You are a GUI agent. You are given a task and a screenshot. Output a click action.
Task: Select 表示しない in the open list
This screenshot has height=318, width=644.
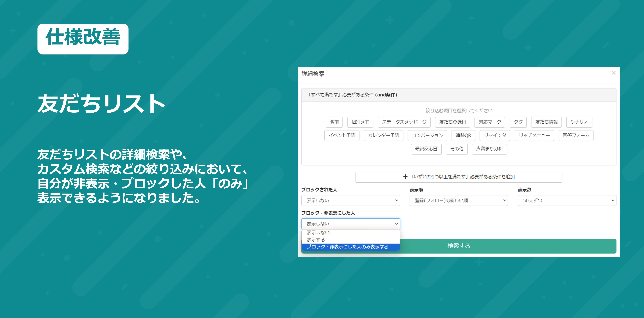pyautogui.click(x=351, y=232)
